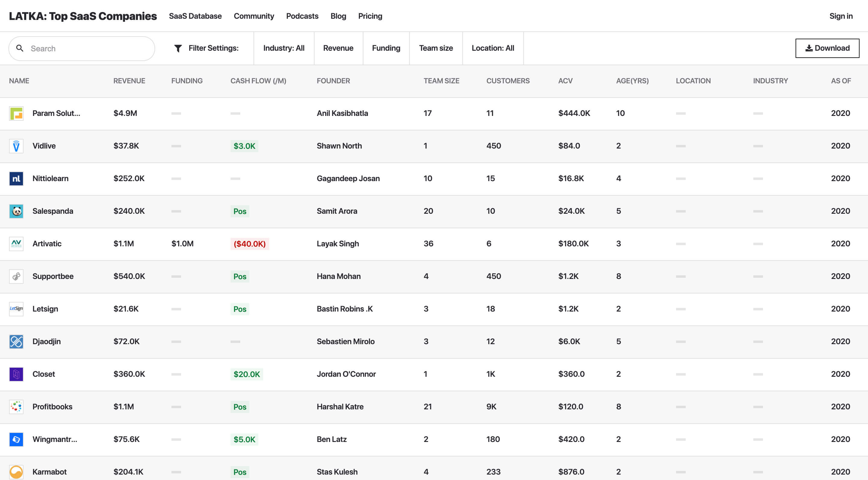Open the Salespanda company name

point(53,211)
